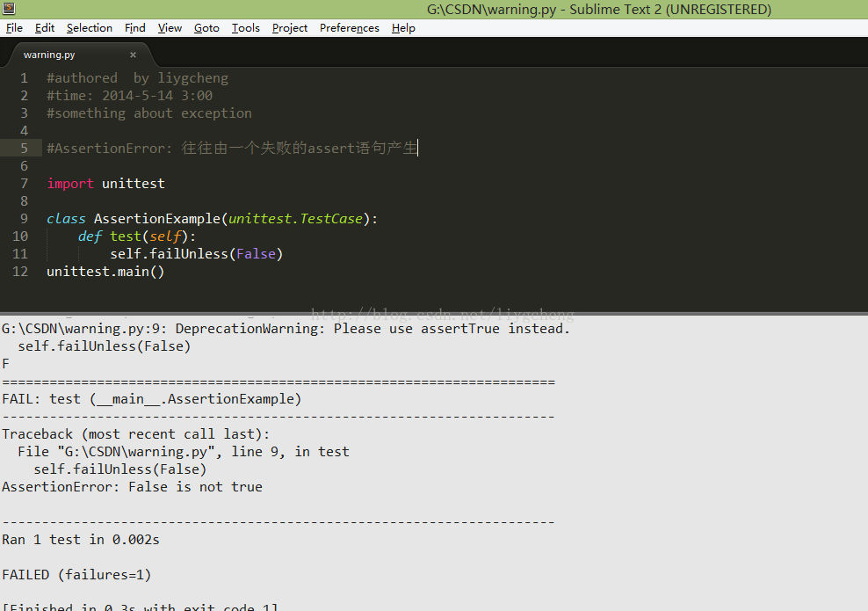Open the Edit menu
The image size is (868, 611).
click(x=44, y=28)
